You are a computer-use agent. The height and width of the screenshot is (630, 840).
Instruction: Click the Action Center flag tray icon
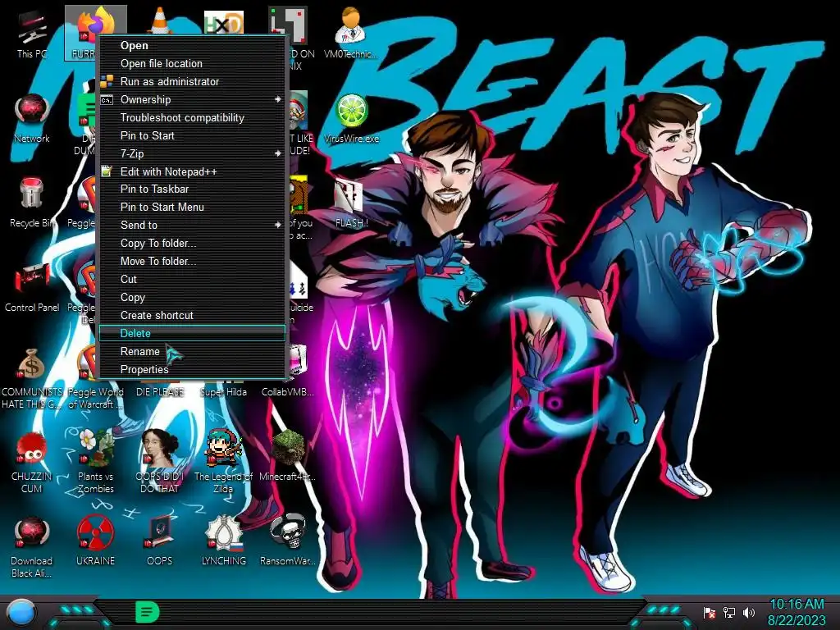point(710,612)
